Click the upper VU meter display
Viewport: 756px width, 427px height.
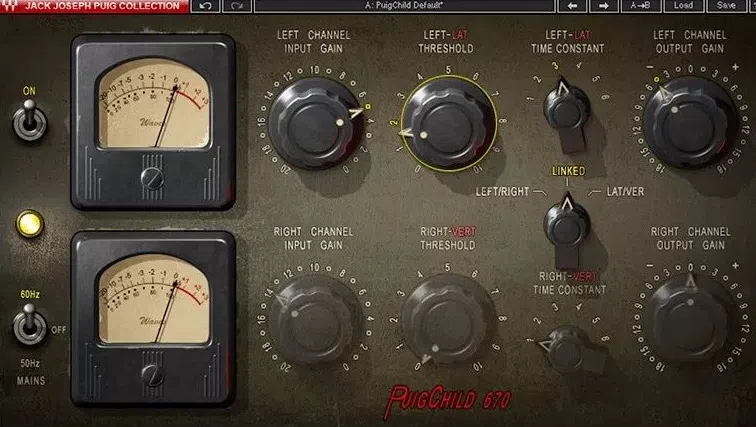tap(154, 104)
